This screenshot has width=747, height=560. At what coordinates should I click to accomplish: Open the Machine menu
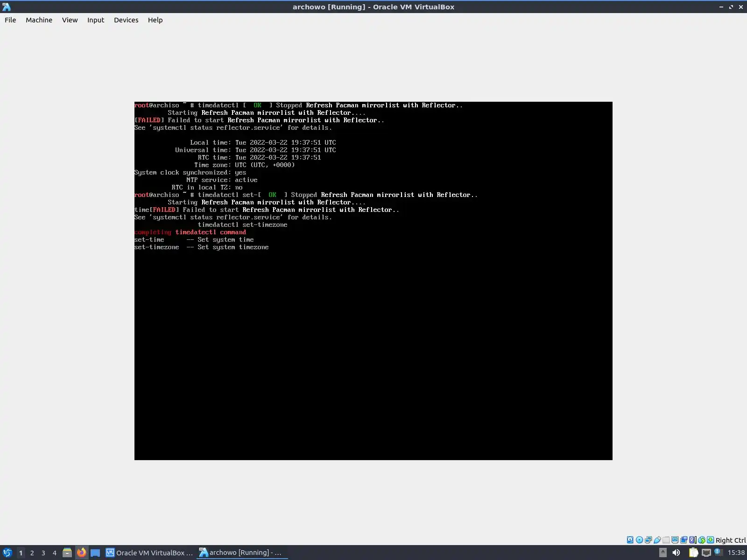[39, 20]
